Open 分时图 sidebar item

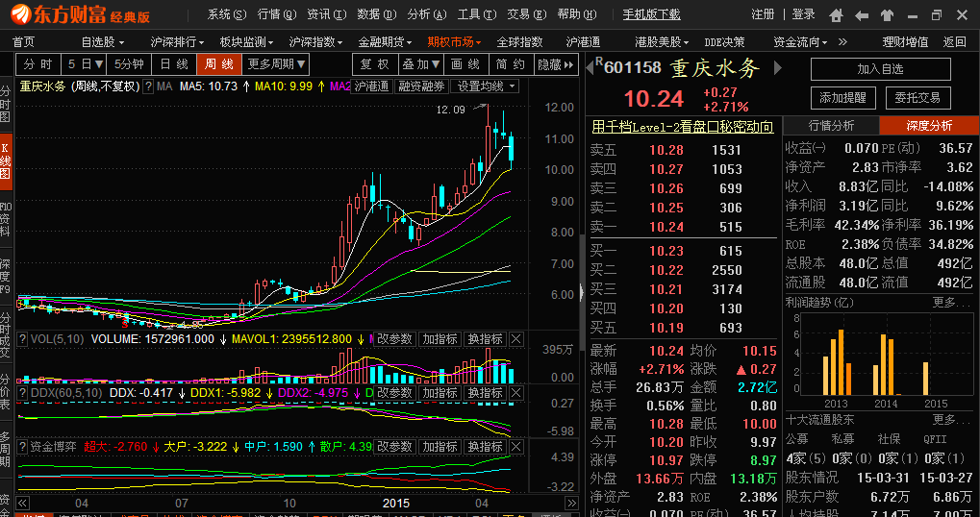[x=6, y=103]
